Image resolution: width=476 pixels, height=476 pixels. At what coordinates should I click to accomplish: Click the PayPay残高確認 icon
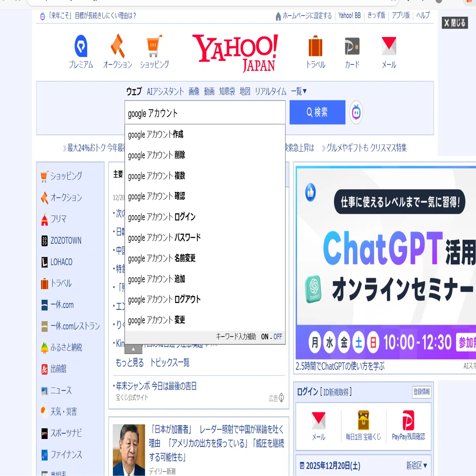(x=408, y=420)
